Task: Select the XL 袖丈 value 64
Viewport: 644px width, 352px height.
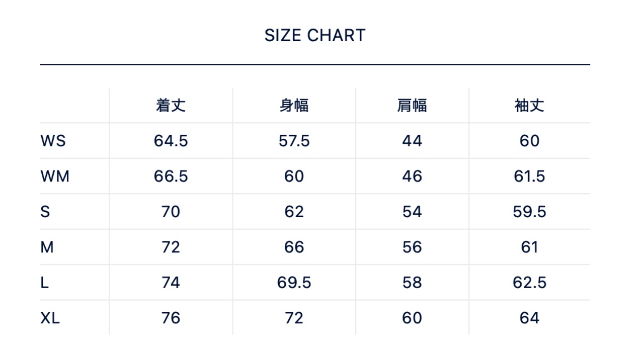Action: point(529,318)
